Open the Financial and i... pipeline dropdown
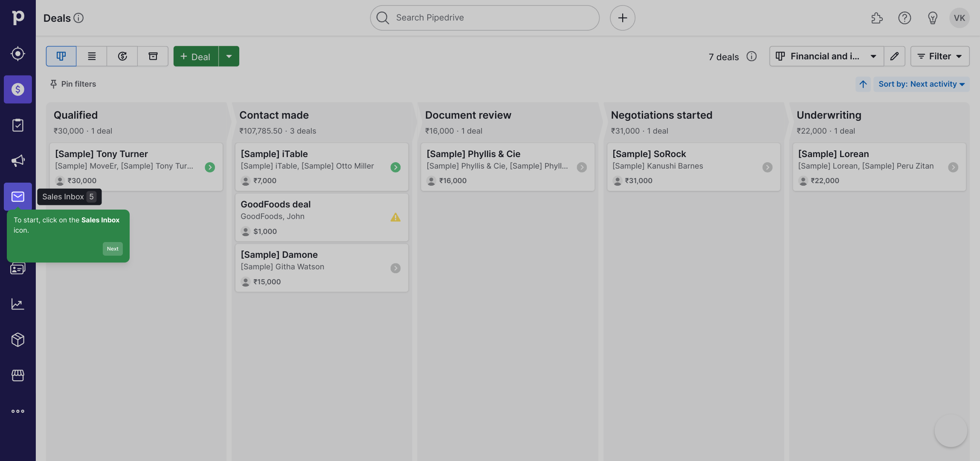This screenshot has width=980, height=461. 826,56
